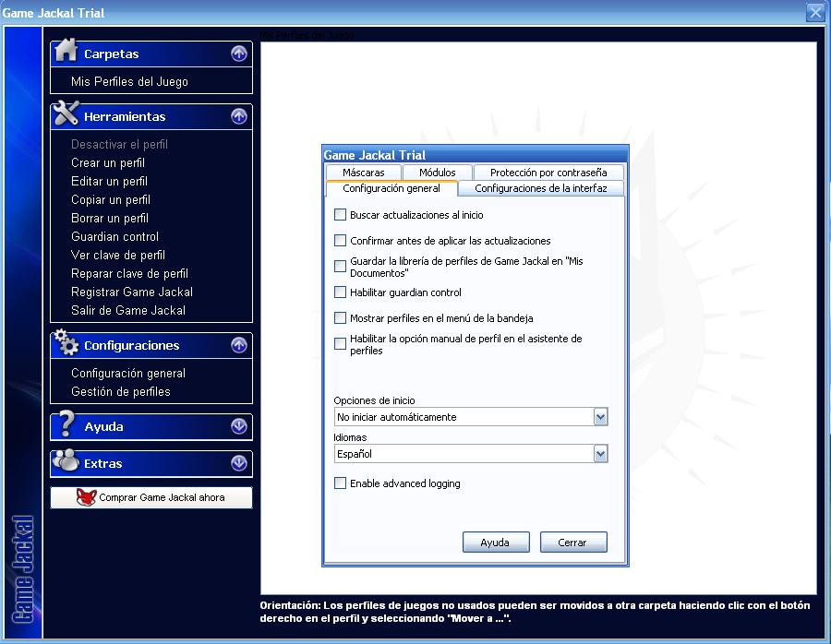Open Configuración general in the sidebar
Image resolution: width=831 pixels, height=644 pixels.
pos(128,374)
